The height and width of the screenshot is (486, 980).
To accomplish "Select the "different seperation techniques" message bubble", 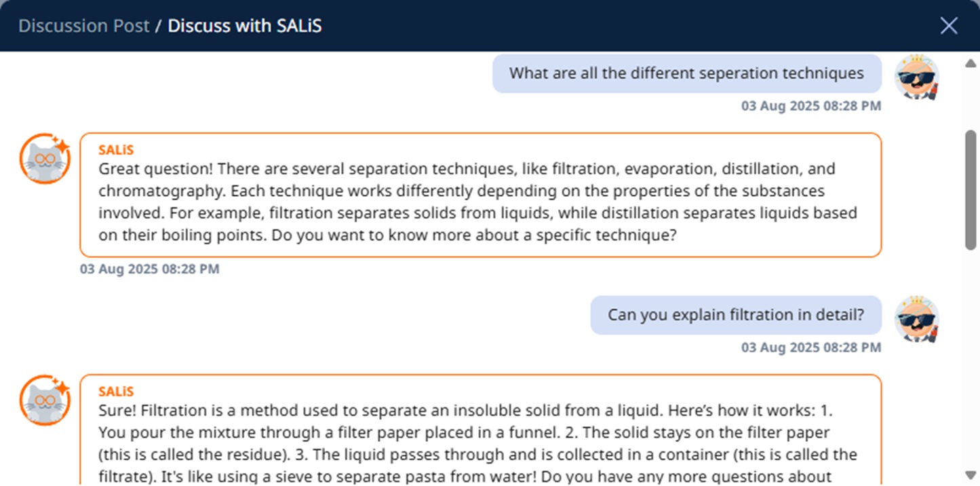I will 686,73.
